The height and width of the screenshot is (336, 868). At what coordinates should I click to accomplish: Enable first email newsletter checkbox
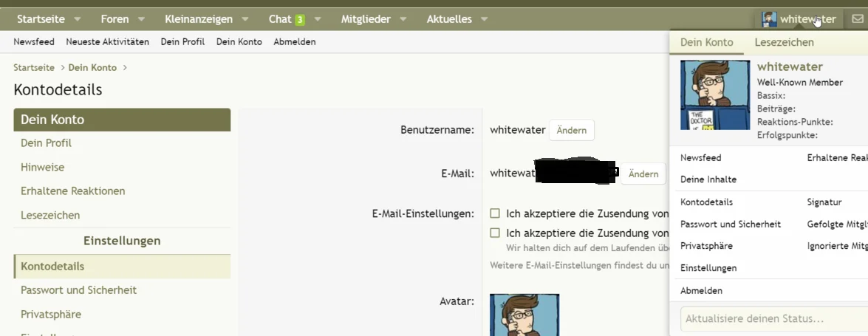click(x=495, y=213)
